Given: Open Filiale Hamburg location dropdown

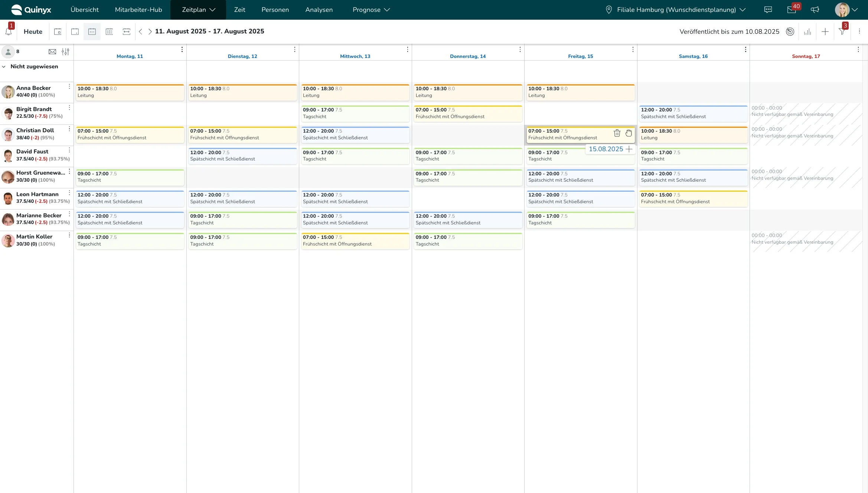Looking at the screenshot, I should pyautogui.click(x=676, y=10).
